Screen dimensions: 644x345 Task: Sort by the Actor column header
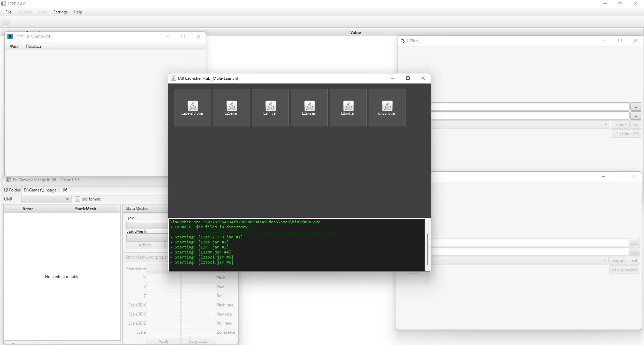point(28,209)
